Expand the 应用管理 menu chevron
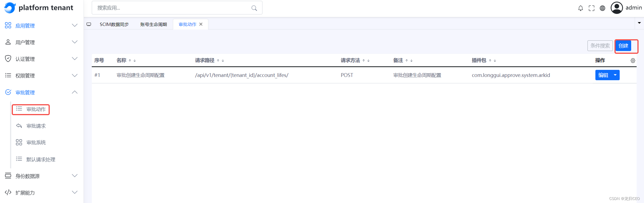Image resolution: width=644 pixels, height=203 pixels. point(75,25)
